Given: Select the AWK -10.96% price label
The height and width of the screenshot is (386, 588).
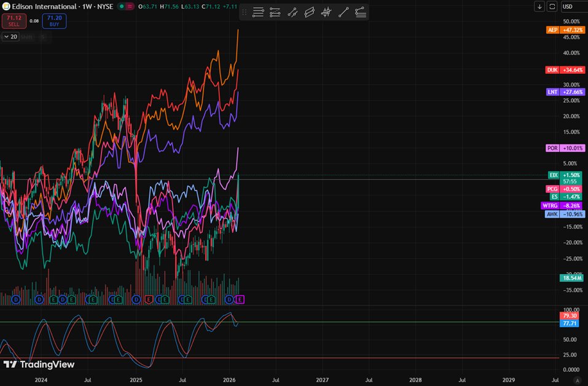Looking at the screenshot, I should coord(565,214).
